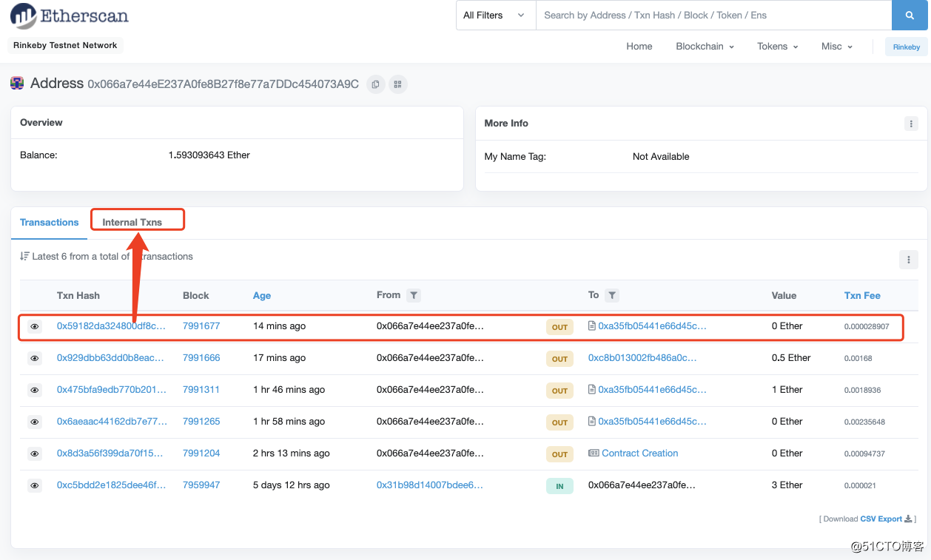The height and width of the screenshot is (560, 931).
Task: Click the Not Available name tag text
Action: pos(661,156)
